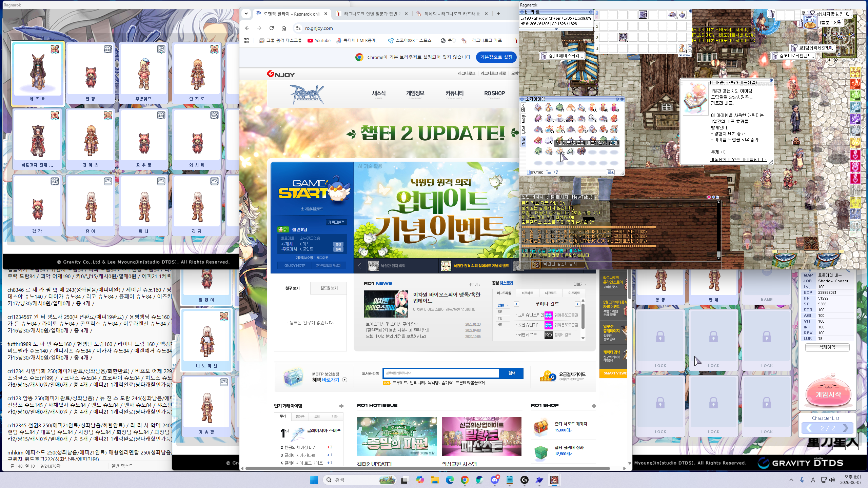Click 기본값으로 설정 Chrome button
The image size is (868, 488).
(x=496, y=57)
